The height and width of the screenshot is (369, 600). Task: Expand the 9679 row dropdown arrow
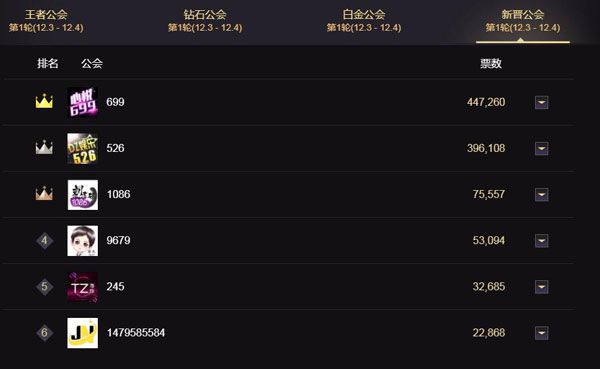[541, 241]
